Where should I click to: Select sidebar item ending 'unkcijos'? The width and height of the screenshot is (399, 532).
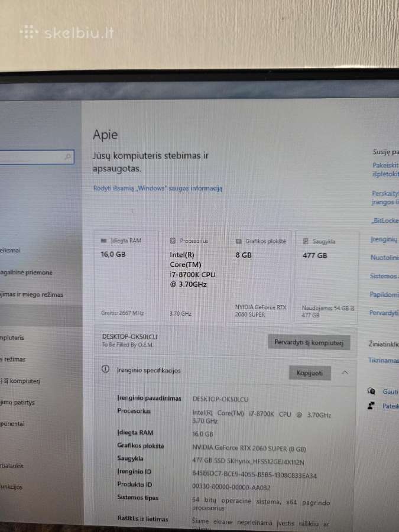tap(11, 486)
